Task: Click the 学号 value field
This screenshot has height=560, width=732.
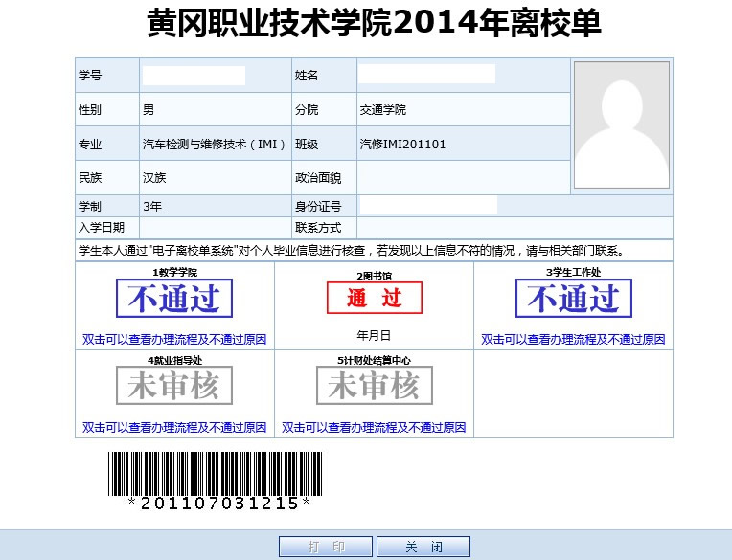Action: point(194,76)
